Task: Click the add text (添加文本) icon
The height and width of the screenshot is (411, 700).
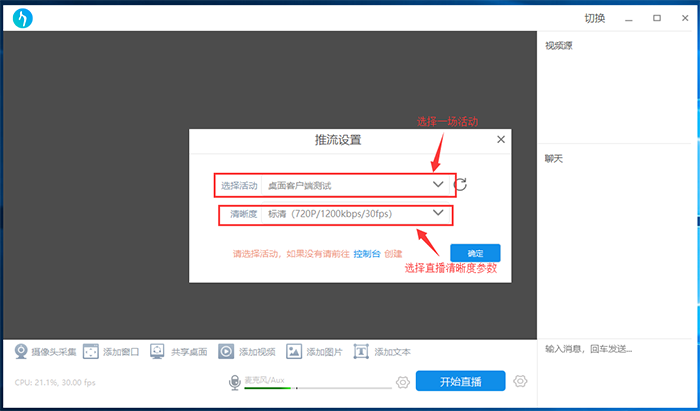Action: [361, 352]
